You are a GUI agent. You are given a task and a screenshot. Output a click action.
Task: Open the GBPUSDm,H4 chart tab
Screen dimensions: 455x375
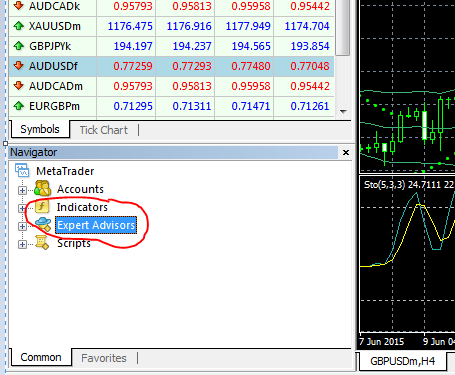pos(403,361)
